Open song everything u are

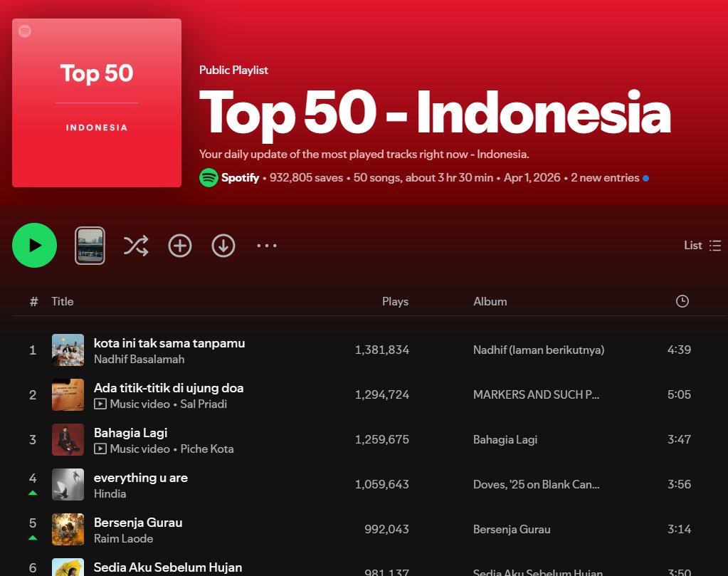(x=141, y=478)
